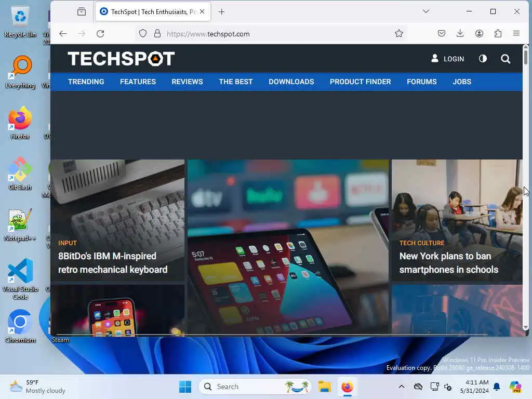The image size is (532, 399).
Task: Select the Notepad++ desktop shortcut
Action: pyautogui.click(x=20, y=225)
